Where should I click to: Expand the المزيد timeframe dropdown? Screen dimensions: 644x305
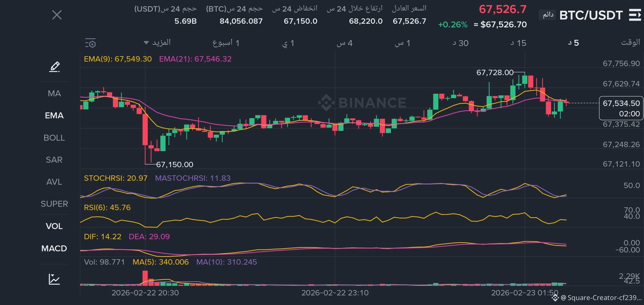click(x=157, y=43)
